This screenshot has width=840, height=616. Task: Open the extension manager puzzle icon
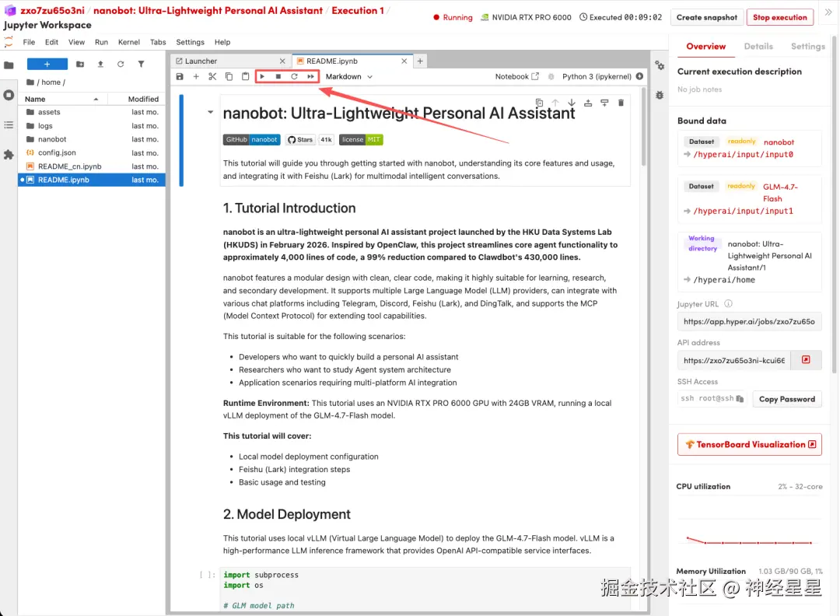[9, 155]
